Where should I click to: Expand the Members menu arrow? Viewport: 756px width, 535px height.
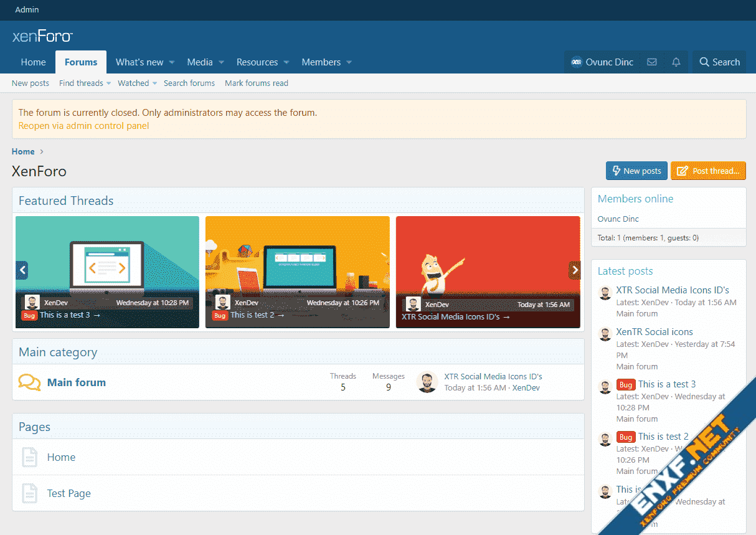click(349, 62)
